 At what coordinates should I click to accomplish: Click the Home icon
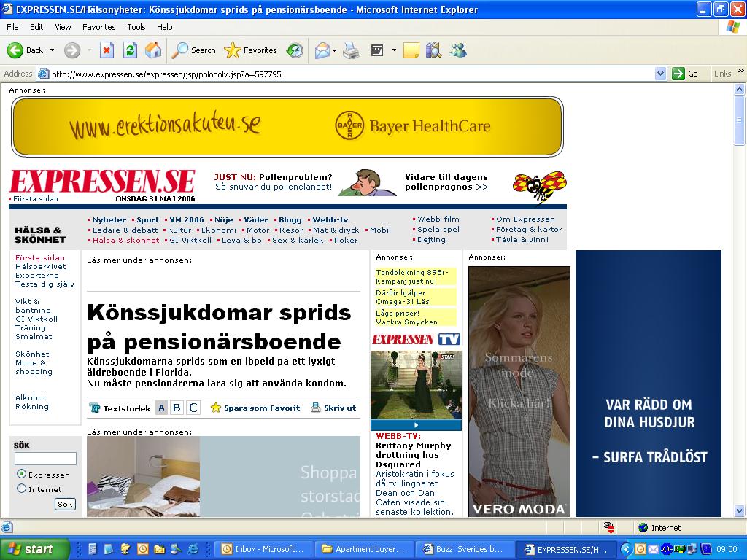pos(153,50)
